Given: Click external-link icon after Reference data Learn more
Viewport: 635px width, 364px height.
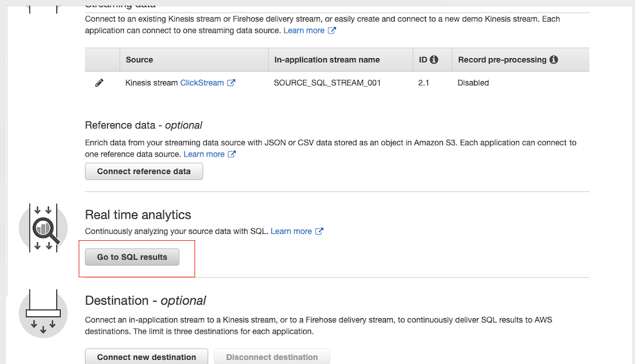Looking at the screenshot, I should 232,154.
